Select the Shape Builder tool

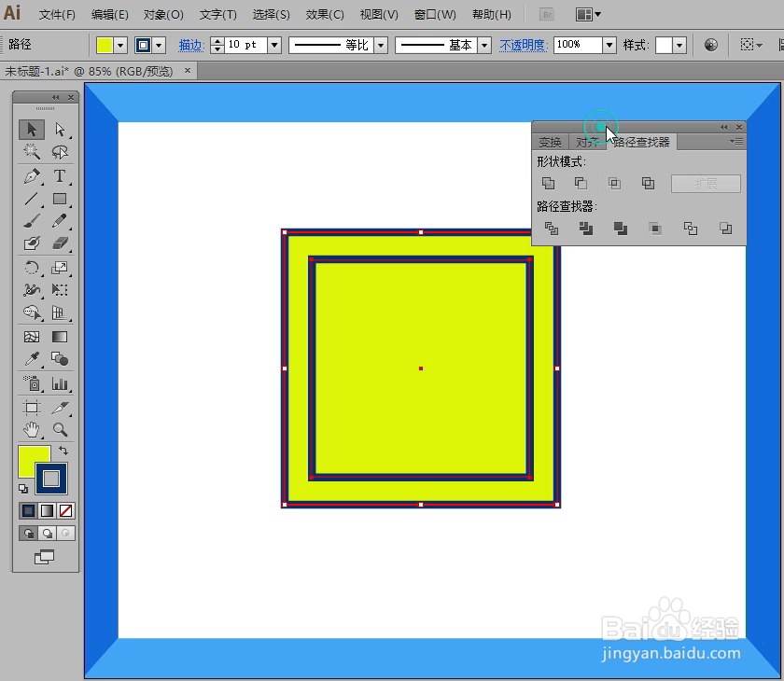tap(32, 313)
